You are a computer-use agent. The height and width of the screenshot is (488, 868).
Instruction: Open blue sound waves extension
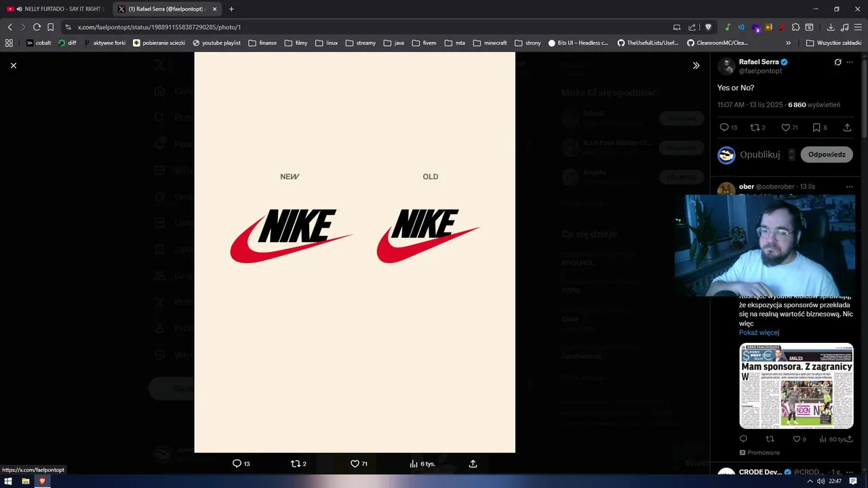click(741, 27)
